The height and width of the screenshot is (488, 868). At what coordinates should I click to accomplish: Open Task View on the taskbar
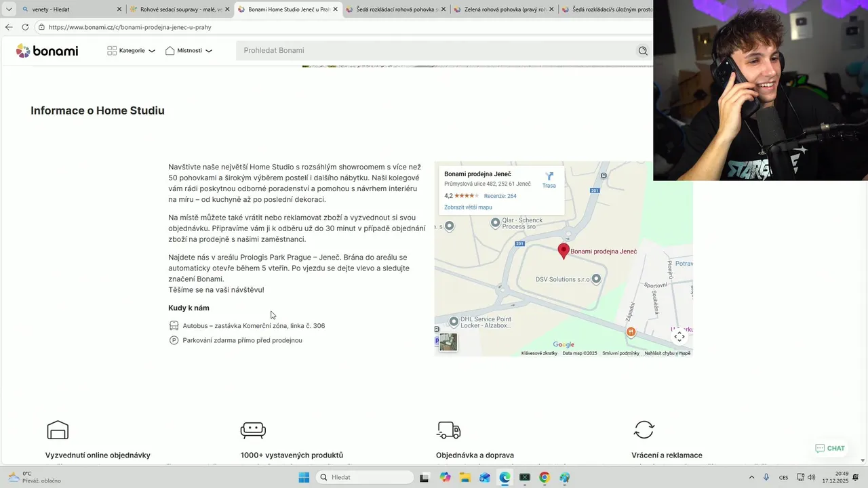[425, 477]
